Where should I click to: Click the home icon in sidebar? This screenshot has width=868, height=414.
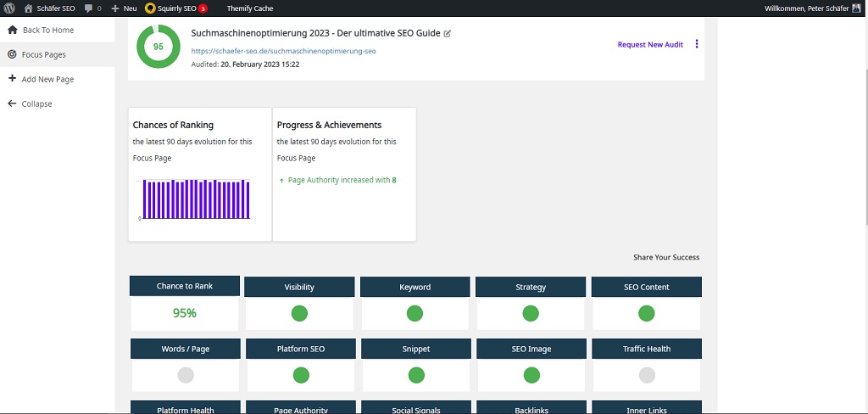pyautogui.click(x=12, y=30)
